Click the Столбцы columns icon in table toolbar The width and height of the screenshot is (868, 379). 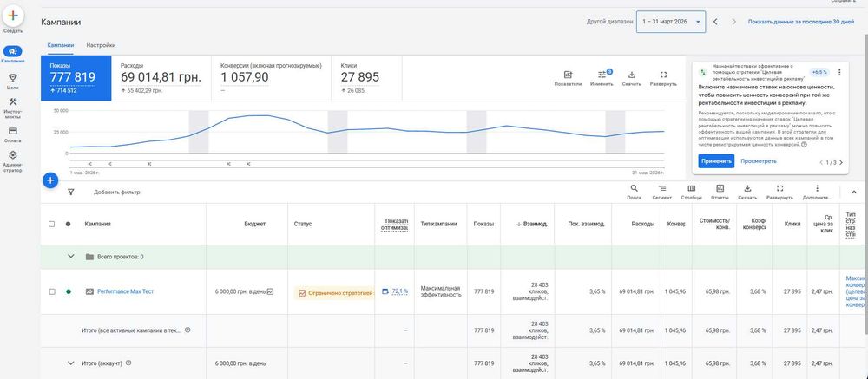coord(692,188)
